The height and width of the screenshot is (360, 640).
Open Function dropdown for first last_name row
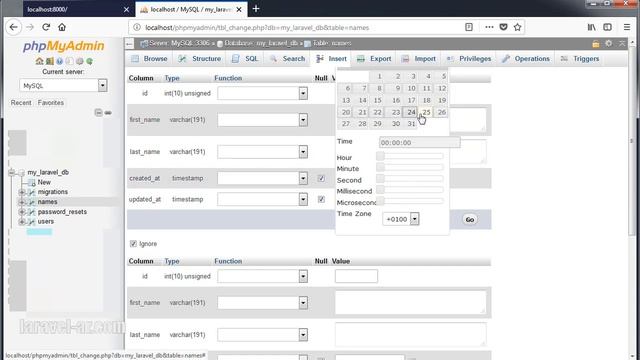262,152
